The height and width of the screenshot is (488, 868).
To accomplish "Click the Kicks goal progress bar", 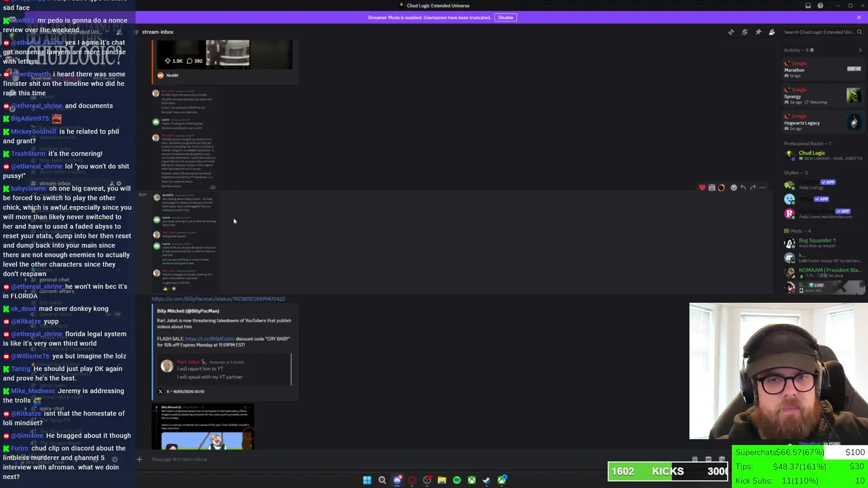I will pos(669,471).
